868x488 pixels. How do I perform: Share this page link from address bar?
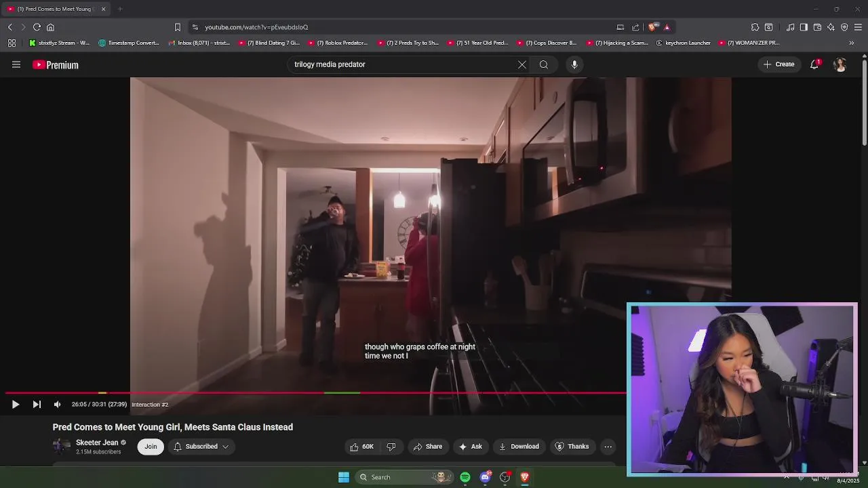[x=635, y=27]
